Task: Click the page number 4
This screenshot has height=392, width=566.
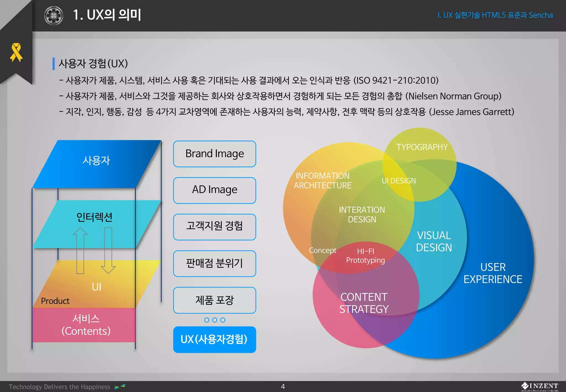Action: click(x=283, y=386)
